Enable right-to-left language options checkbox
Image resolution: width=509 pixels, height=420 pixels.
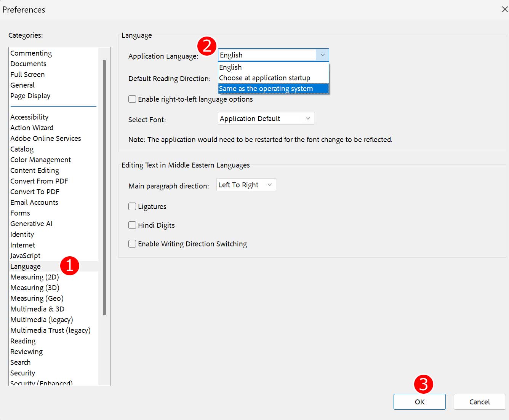pyautogui.click(x=132, y=99)
